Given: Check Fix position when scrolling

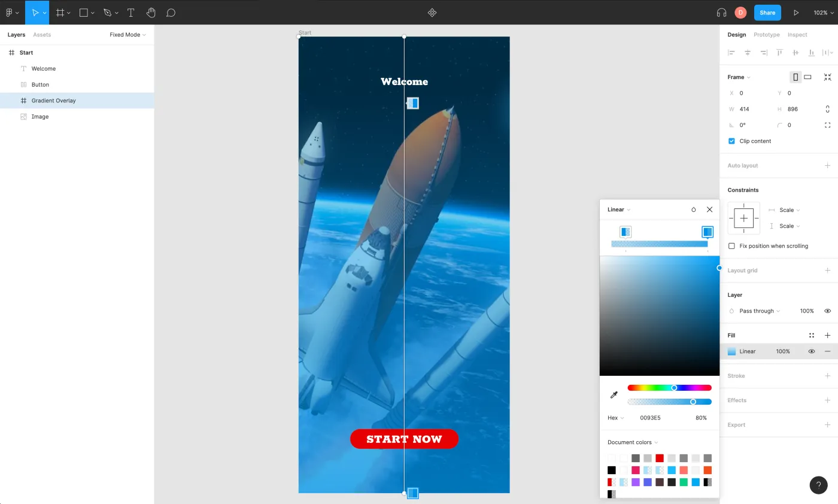Looking at the screenshot, I should click(731, 246).
